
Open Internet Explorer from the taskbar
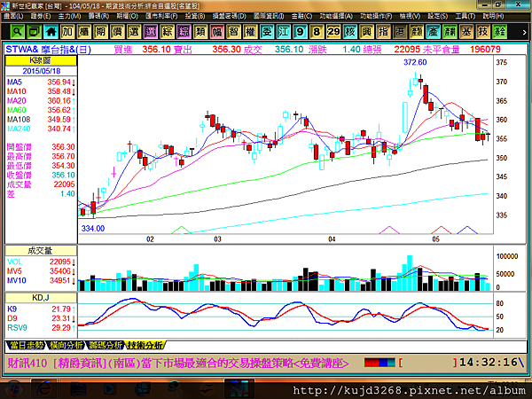[44, 389]
